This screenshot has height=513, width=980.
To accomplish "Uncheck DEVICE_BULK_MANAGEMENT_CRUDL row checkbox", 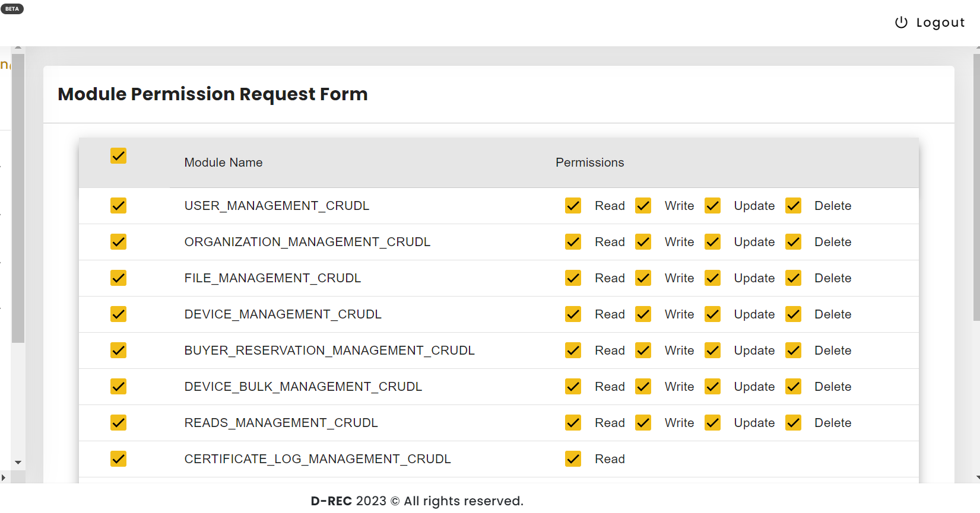I will pos(118,387).
